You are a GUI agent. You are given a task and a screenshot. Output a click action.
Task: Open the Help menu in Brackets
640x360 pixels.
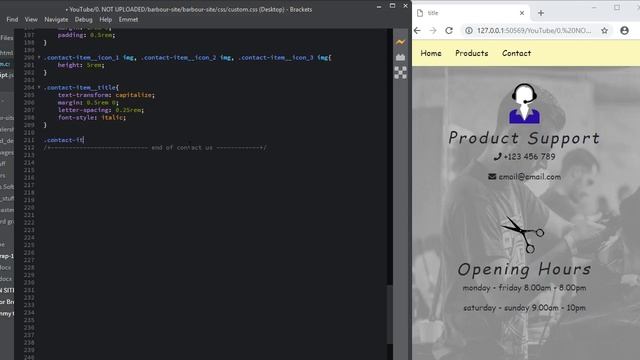coord(106,19)
